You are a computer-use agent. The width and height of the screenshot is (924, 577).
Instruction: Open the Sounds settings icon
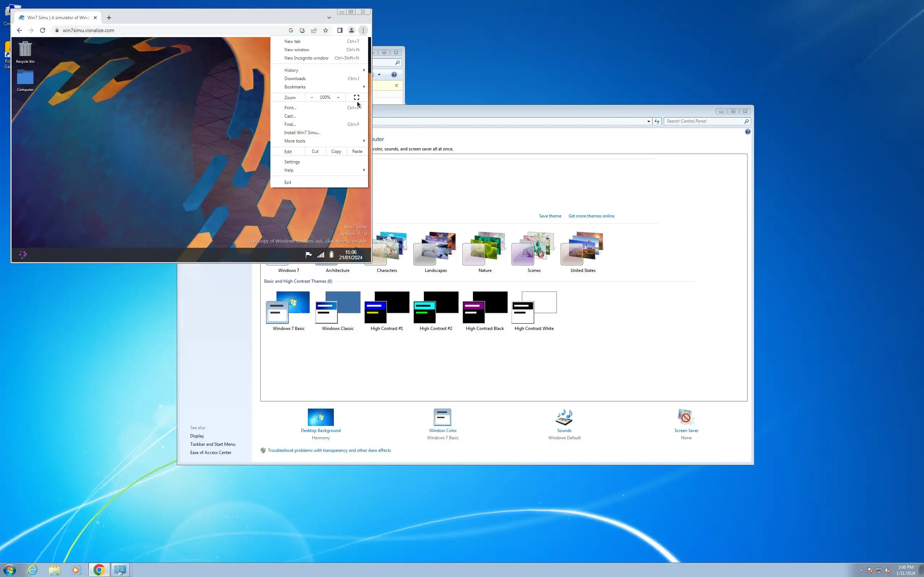(564, 417)
